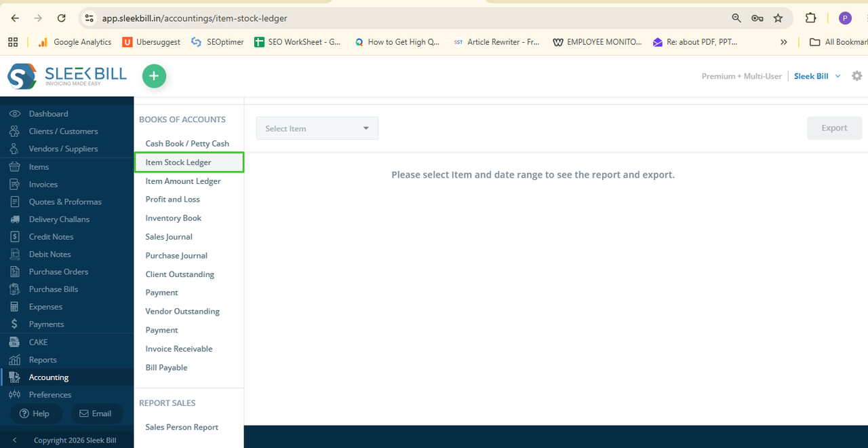Open Sales Person Report

point(182,427)
